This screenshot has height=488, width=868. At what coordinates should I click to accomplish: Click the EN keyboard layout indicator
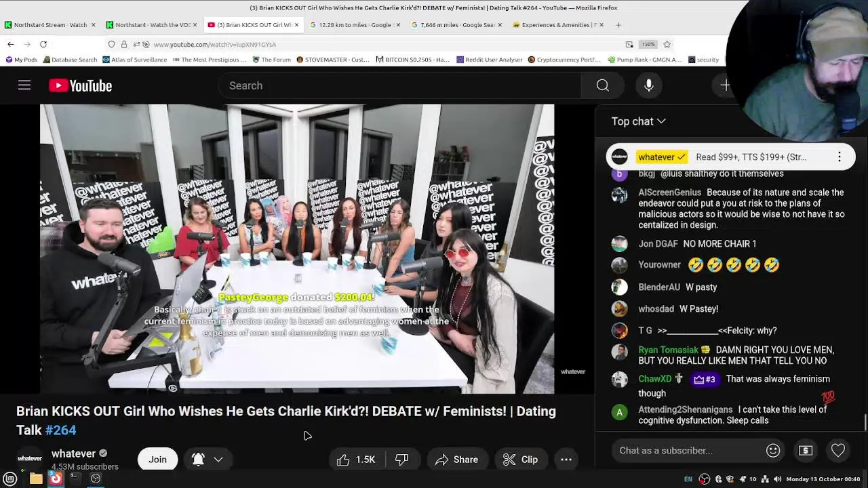[688, 479]
